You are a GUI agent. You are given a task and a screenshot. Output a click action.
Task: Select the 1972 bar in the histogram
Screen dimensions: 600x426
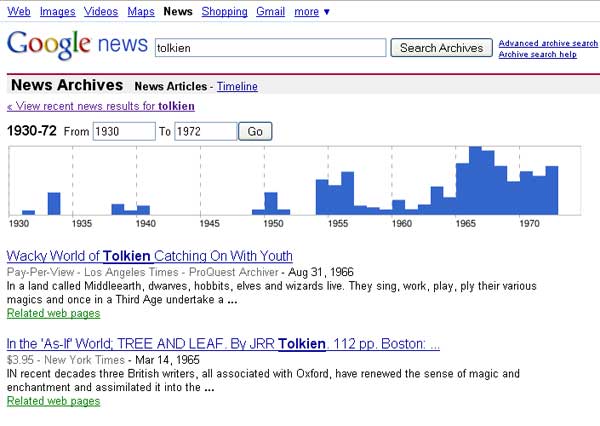(x=552, y=190)
